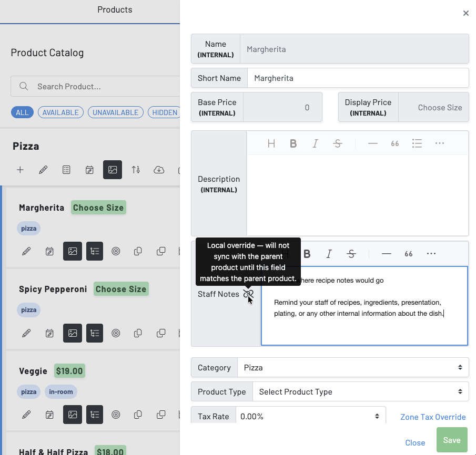Select the ALL filter pill

tap(22, 112)
